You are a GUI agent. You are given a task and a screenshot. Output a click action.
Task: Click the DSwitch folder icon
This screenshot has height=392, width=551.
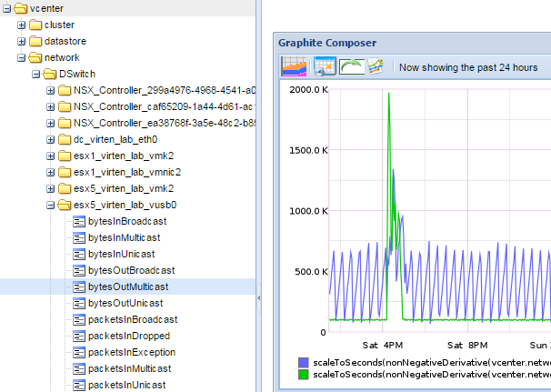click(49, 75)
